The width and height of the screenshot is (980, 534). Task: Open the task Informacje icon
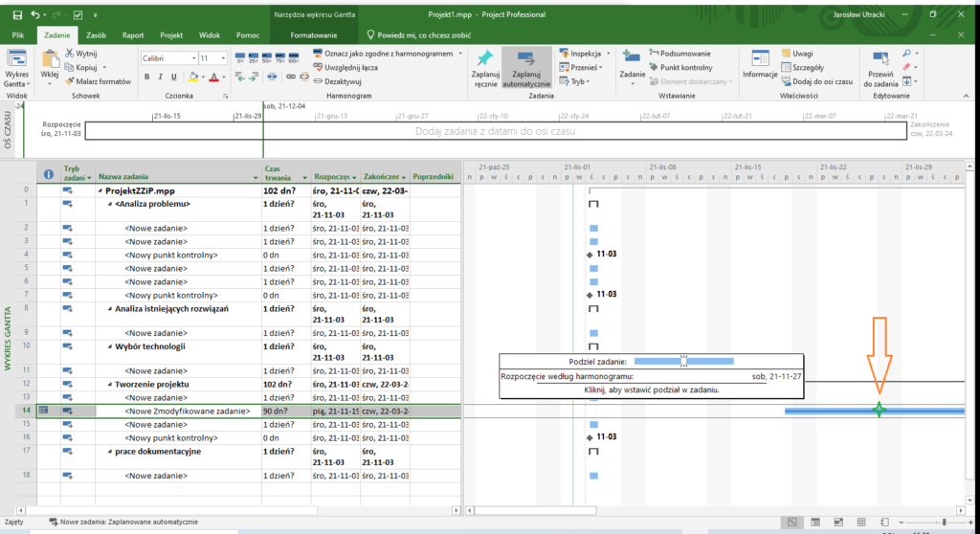759,57
